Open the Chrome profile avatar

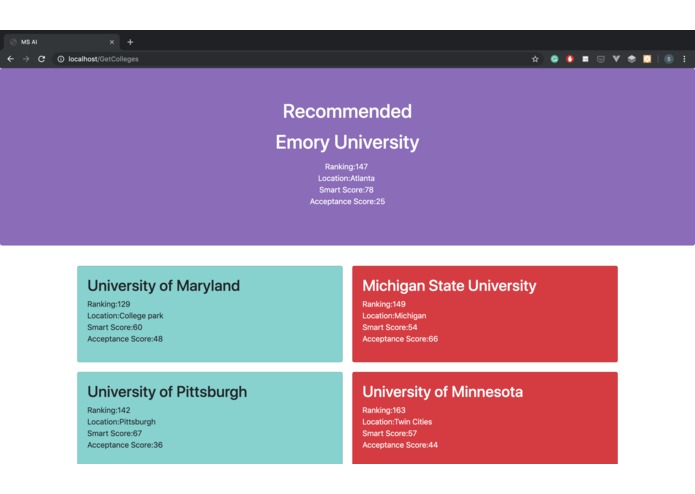coord(669,59)
